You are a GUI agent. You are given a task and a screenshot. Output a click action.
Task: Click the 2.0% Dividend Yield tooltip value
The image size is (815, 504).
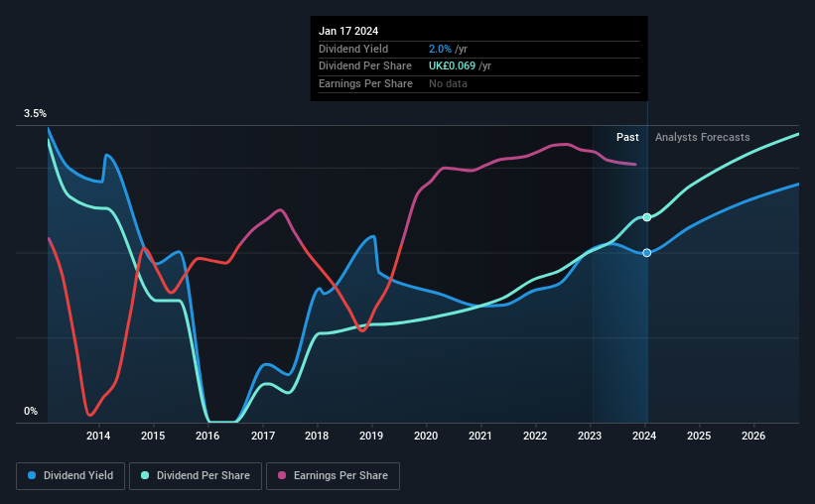(440, 49)
